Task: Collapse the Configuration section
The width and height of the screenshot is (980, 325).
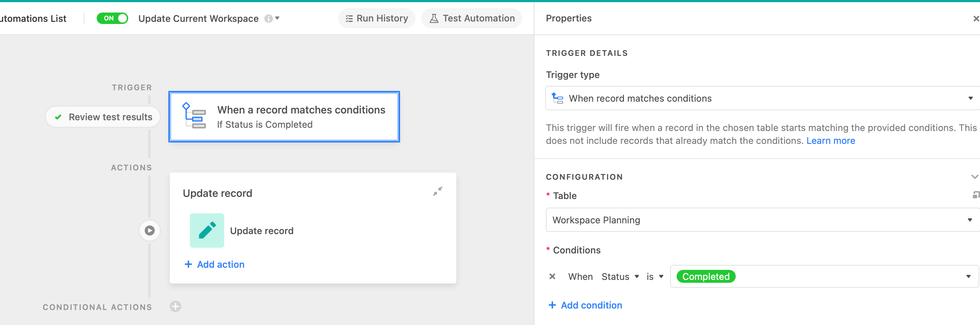Action: click(x=974, y=176)
